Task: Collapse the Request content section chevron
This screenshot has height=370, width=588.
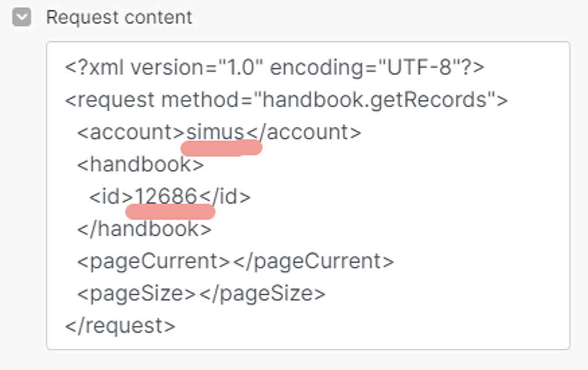Action: [x=22, y=17]
